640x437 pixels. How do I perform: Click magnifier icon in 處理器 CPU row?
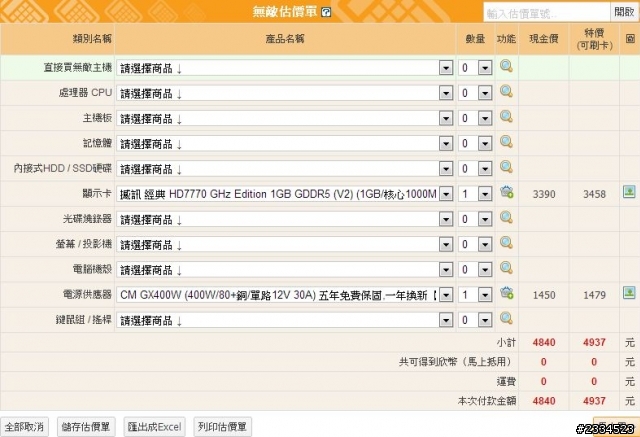pos(506,91)
